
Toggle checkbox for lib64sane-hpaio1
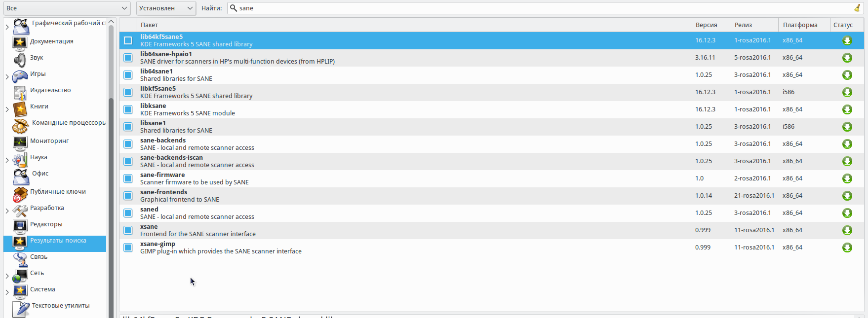(128, 58)
